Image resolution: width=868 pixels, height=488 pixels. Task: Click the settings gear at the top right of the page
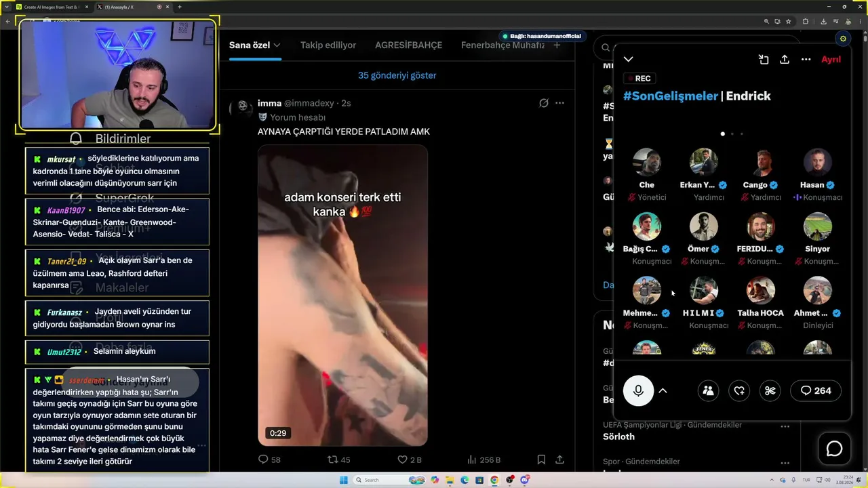pos(843,39)
